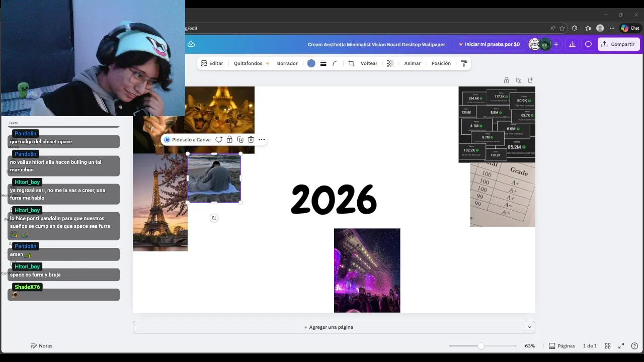Open the browser extensions icon
644x362 pixels.
(x=575, y=28)
